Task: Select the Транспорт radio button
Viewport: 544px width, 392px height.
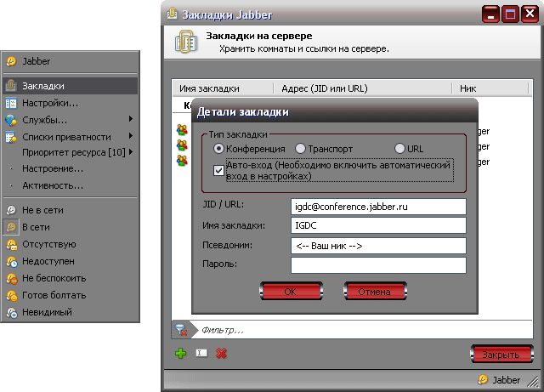Action: point(300,149)
